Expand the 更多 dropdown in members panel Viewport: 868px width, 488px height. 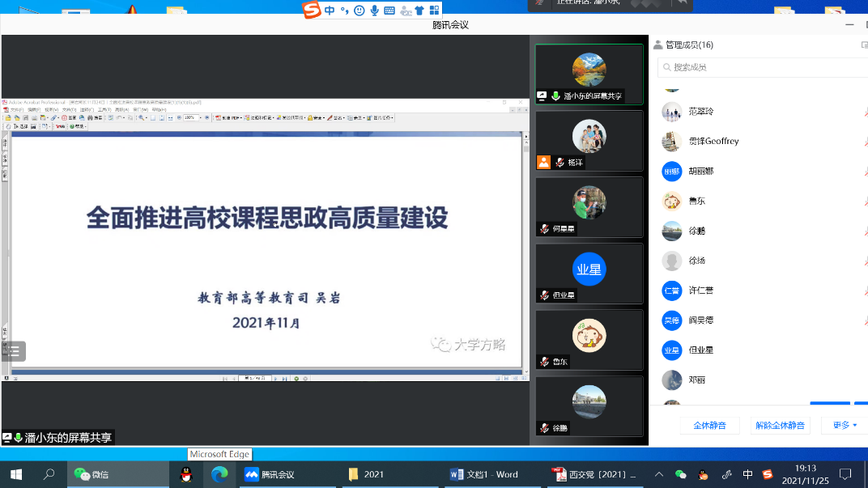845,425
